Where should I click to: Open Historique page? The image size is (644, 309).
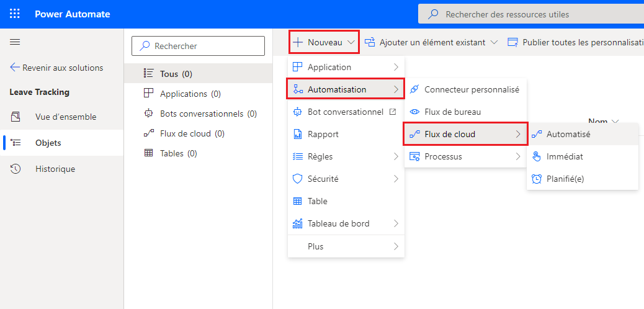[x=61, y=169]
